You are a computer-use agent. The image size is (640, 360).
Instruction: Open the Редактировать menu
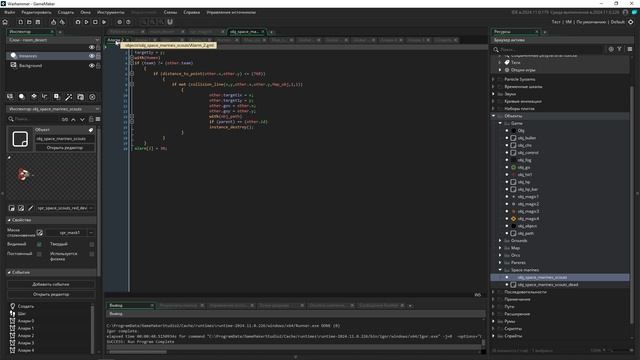click(x=36, y=12)
